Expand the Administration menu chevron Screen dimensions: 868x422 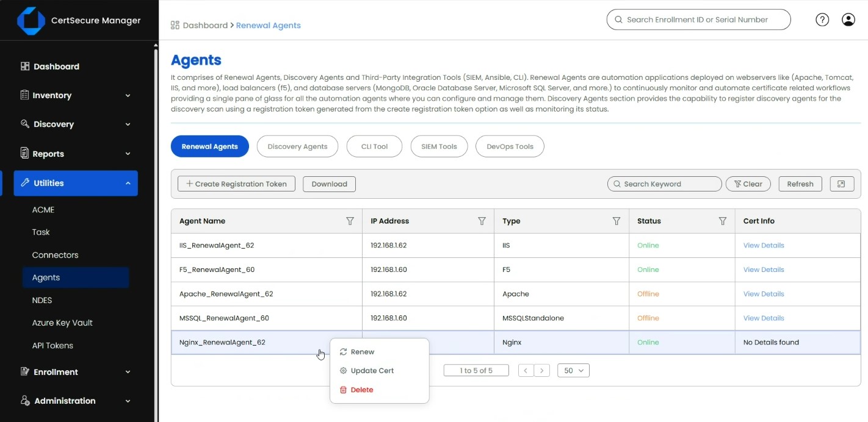[x=128, y=401]
